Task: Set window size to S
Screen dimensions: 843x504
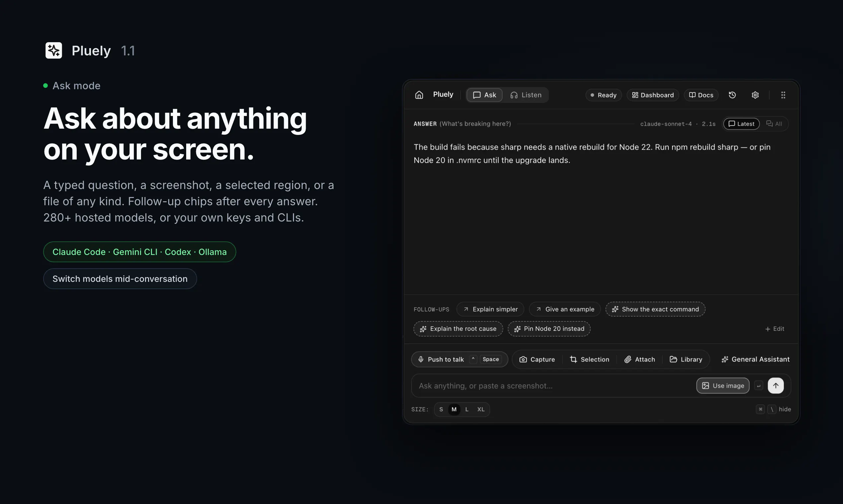Action: (x=441, y=409)
